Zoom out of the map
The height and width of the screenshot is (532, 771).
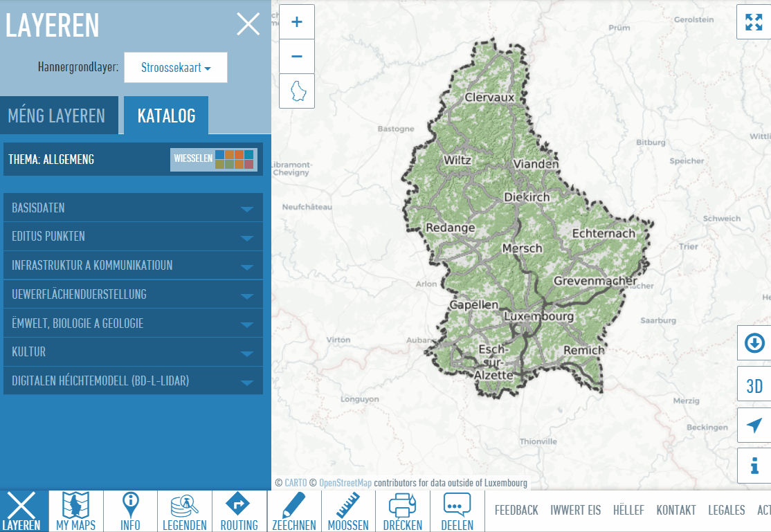[297, 56]
